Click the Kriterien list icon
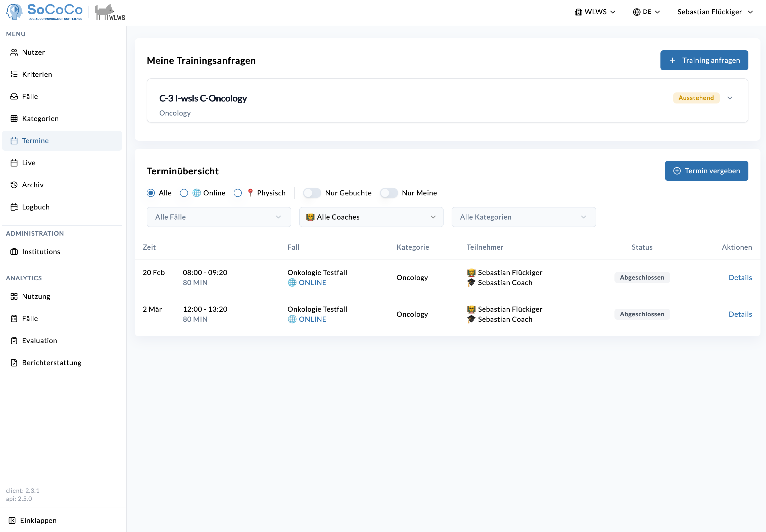This screenshot has width=766, height=532. (14, 74)
